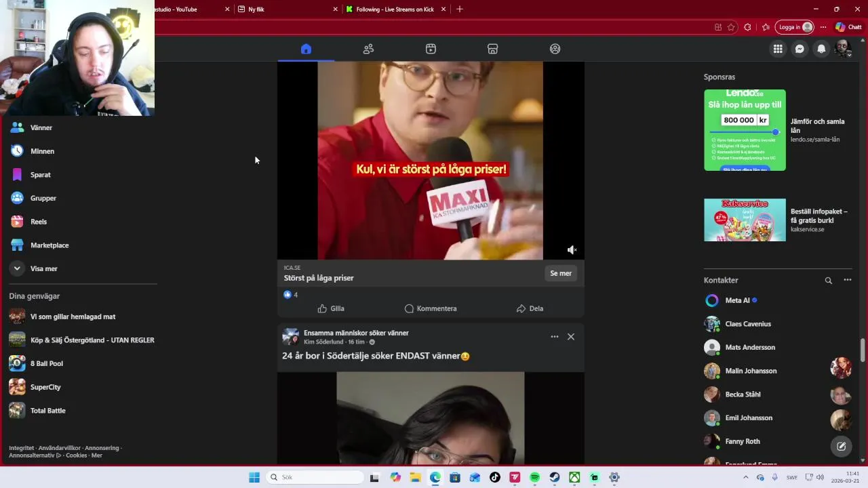Open Jämför och samla lån ad text
The height and width of the screenshot is (488, 868).
[818, 126]
